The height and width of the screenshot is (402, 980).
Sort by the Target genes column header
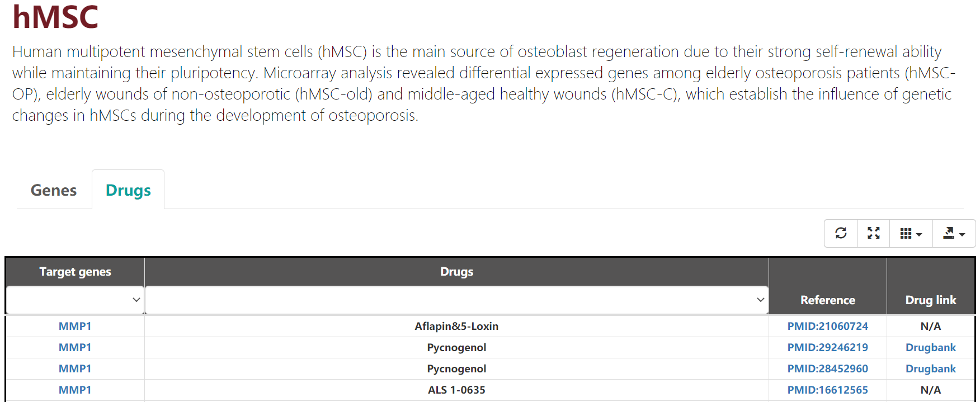click(x=75, y=272)
